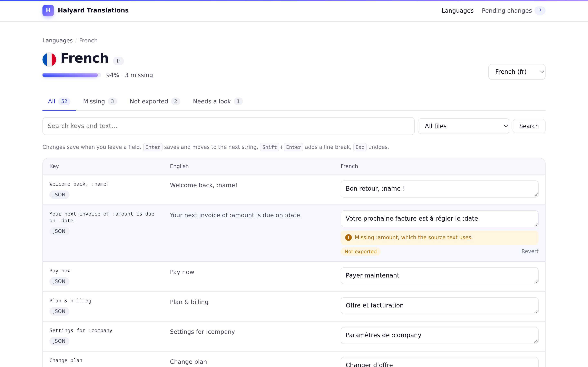Screen dimensions: 588x367
Task: Revert the invoice translation change
Action: tap(530, 251)
